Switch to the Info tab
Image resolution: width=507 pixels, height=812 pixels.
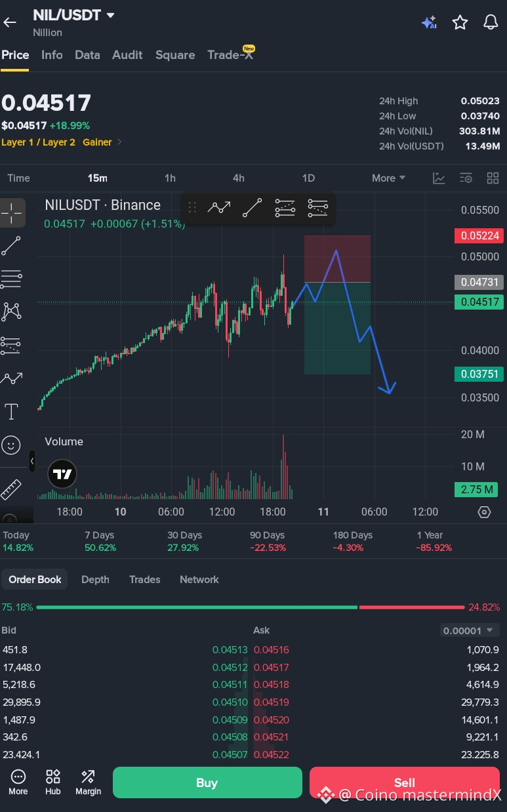point(52,55)
